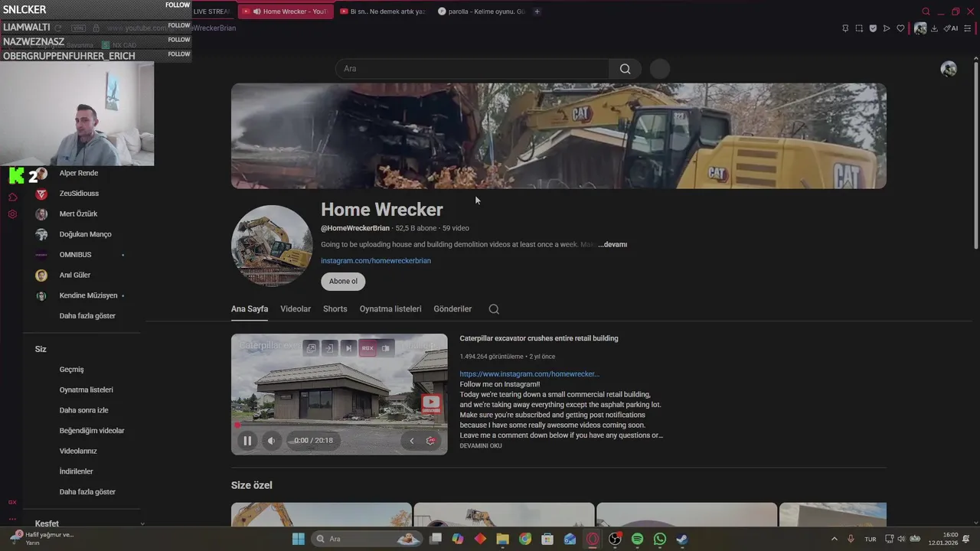This screenshot has height=551, width=980.
Task: Open WhatsApp from the taskbar
Action: pyautogui.click(x=660, y=539)
